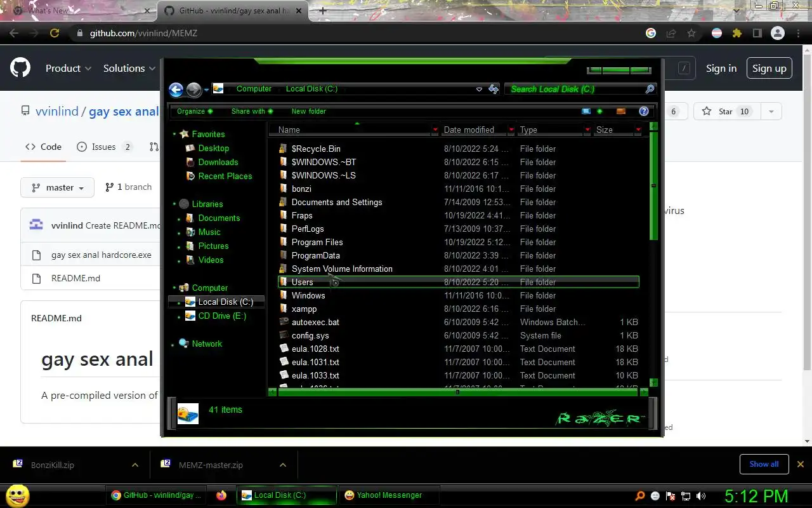This screenshot has width=812, height=508.
Task: Open README.md in the GitHub file list
Action: [x=75, y=278]
